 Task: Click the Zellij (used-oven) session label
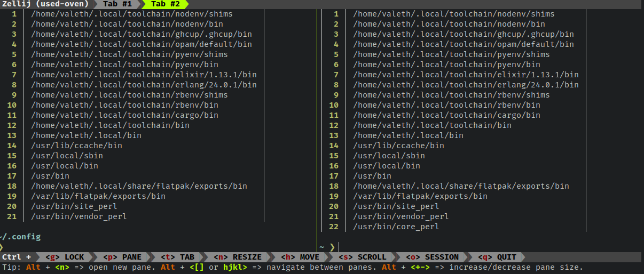tap(45, 4)
